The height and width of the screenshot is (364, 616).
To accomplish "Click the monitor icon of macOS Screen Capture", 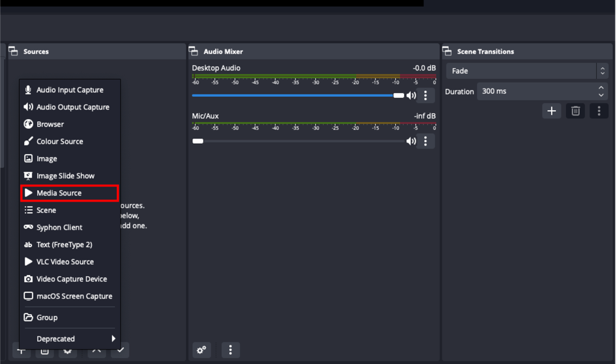I will (28, 296).
